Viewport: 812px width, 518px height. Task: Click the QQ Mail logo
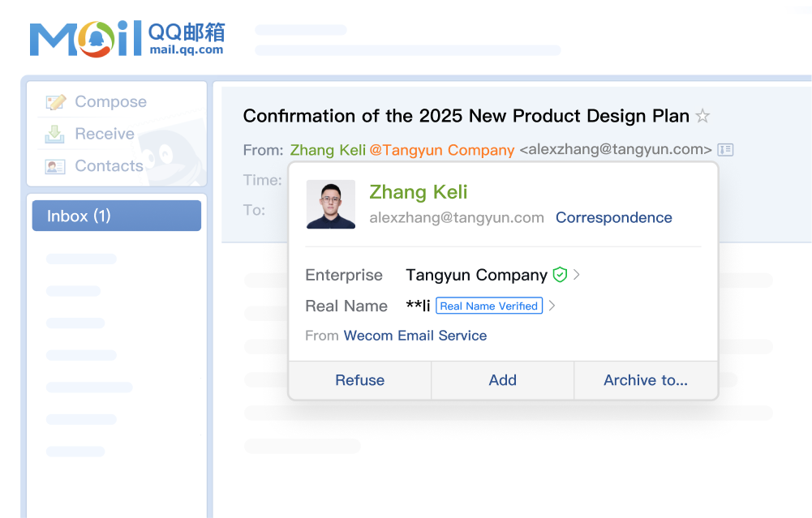click(x=127, y=39)
